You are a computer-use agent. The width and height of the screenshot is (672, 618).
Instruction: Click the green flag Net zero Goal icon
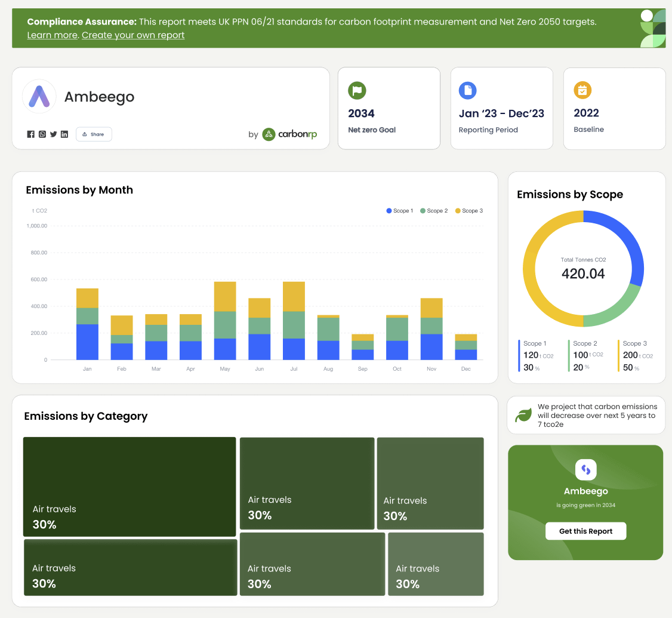tap(357, 91)
